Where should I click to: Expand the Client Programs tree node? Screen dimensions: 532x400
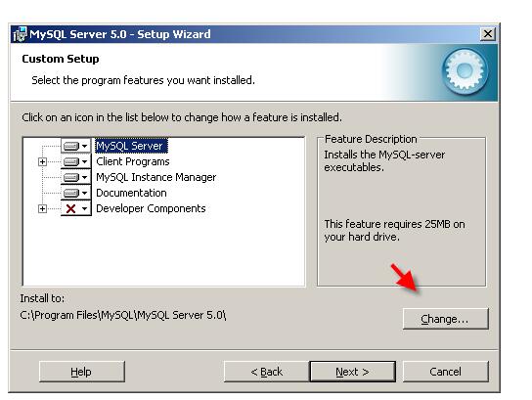pos(42,161)
